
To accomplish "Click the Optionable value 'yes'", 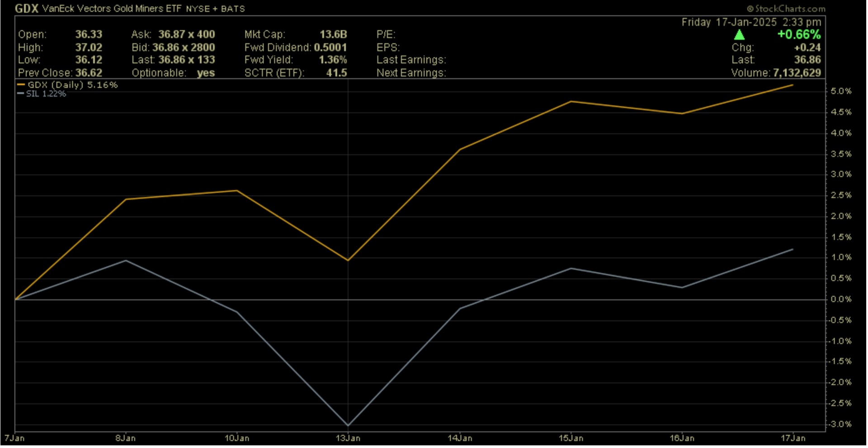I will [x=206, y=73].
